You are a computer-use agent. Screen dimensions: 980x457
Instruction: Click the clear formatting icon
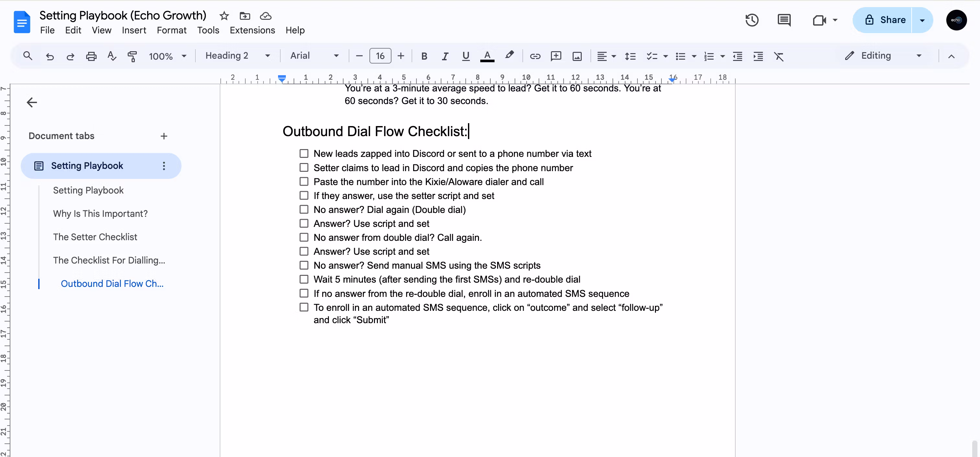coord(779,56)
